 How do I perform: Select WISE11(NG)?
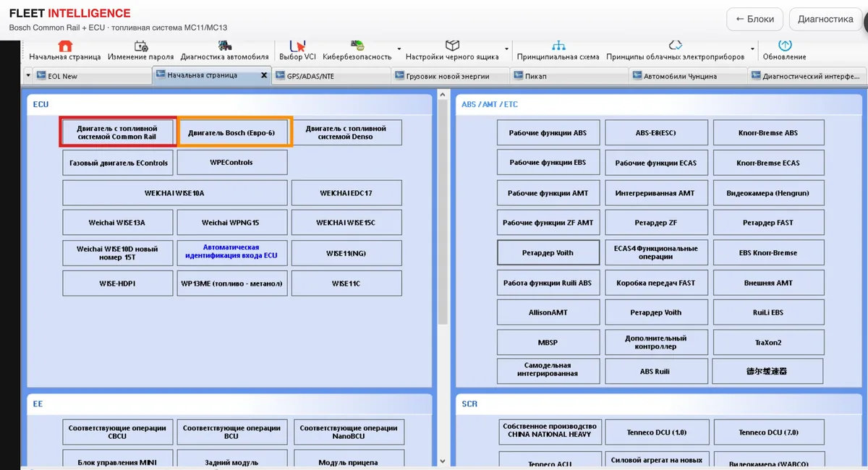pyautogui.click(x=346, y=253)
